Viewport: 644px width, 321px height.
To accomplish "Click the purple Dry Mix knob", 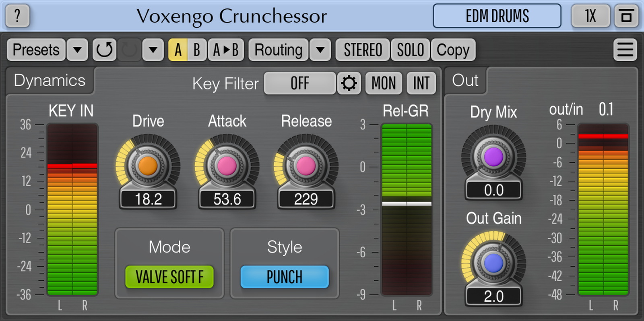I will [x=493, y=157].
